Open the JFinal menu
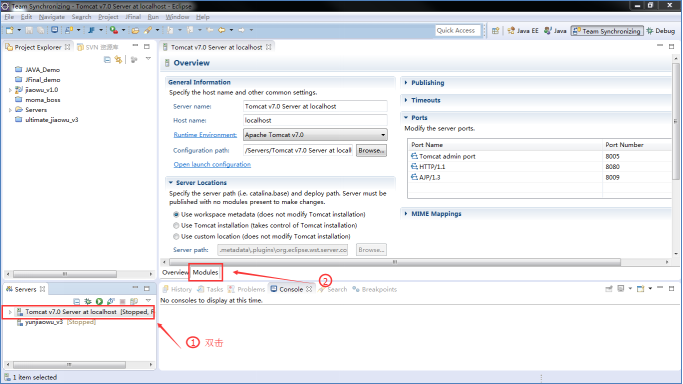 coord(133,17)
